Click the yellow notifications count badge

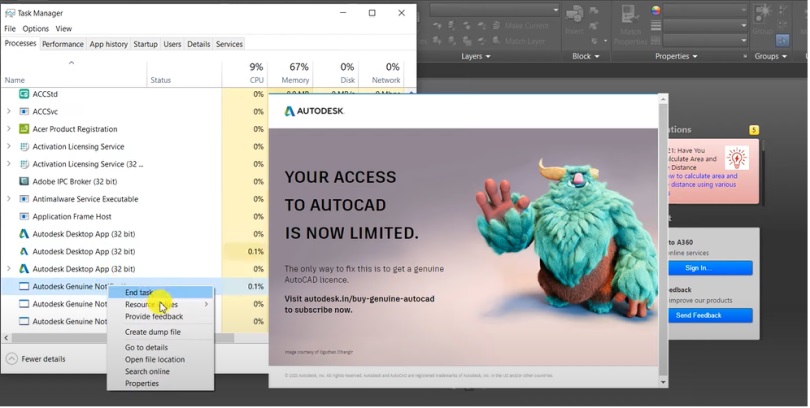[754, 130]
